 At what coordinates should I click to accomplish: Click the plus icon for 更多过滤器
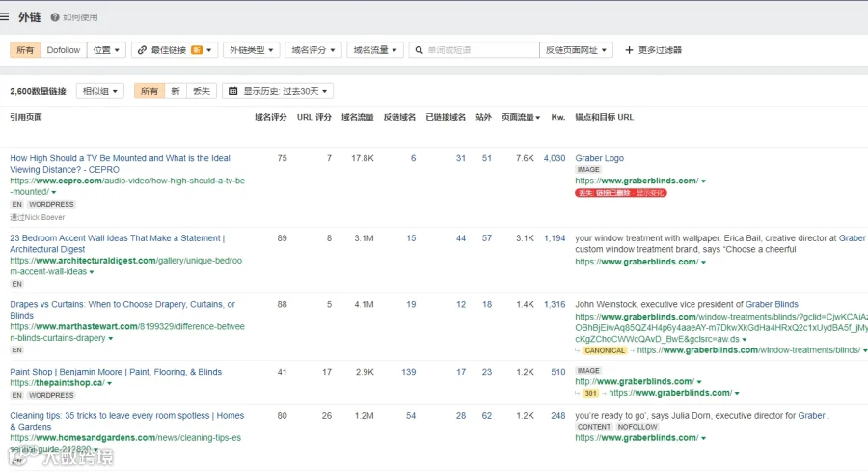[629, 50]
